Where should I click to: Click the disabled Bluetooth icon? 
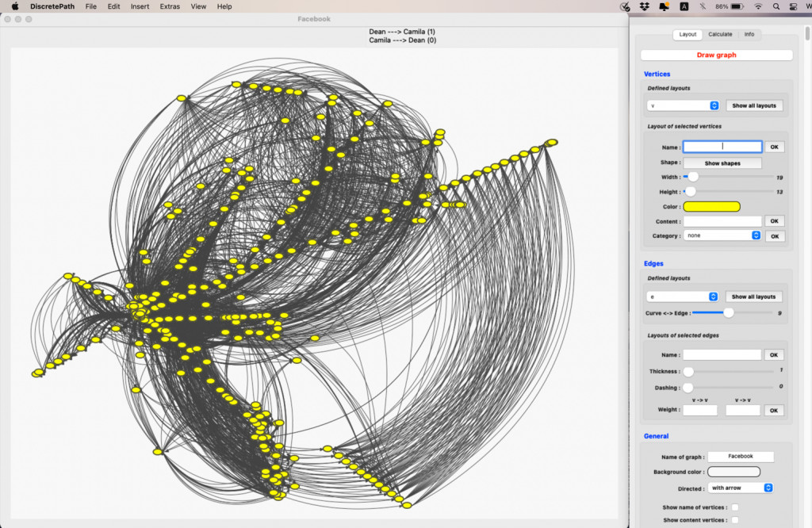tap(703, 6)
